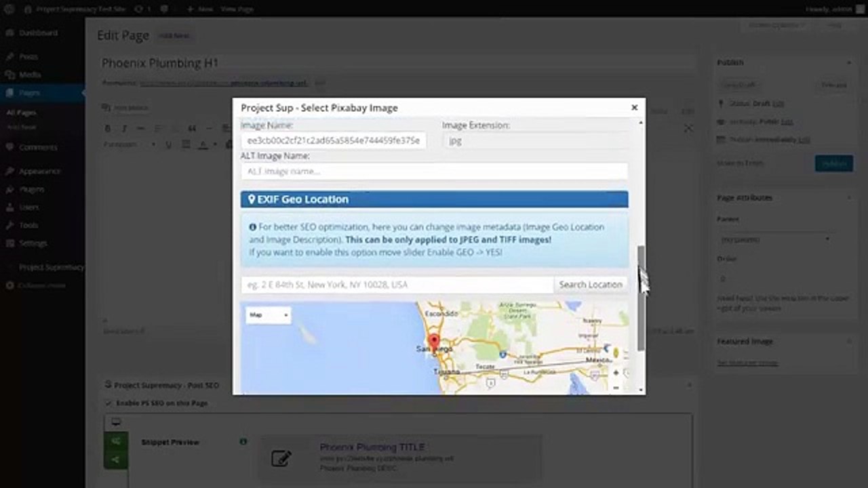Image resolution: width=868 pixels, height=488 pixels.
Task: Collapse the Publish box
Action: (848, 62)
